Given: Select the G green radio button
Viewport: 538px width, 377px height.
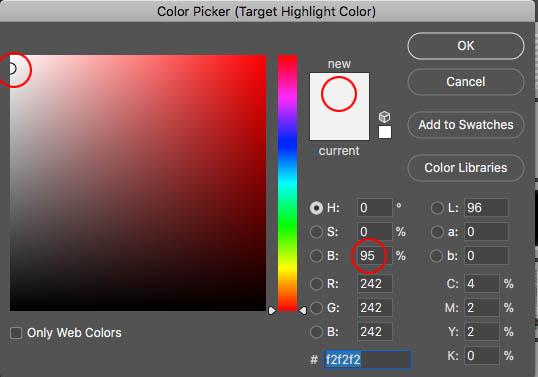Looking at the screenshot, I should point(316,308).
